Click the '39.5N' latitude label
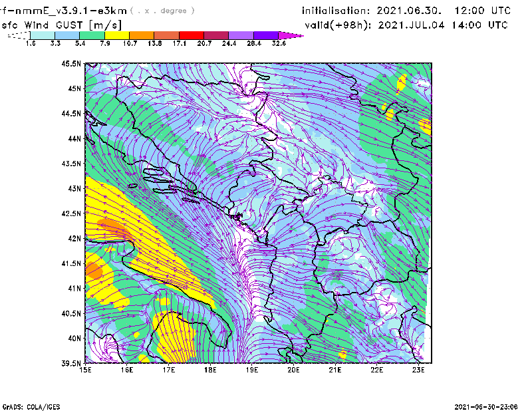 [71, 363]
